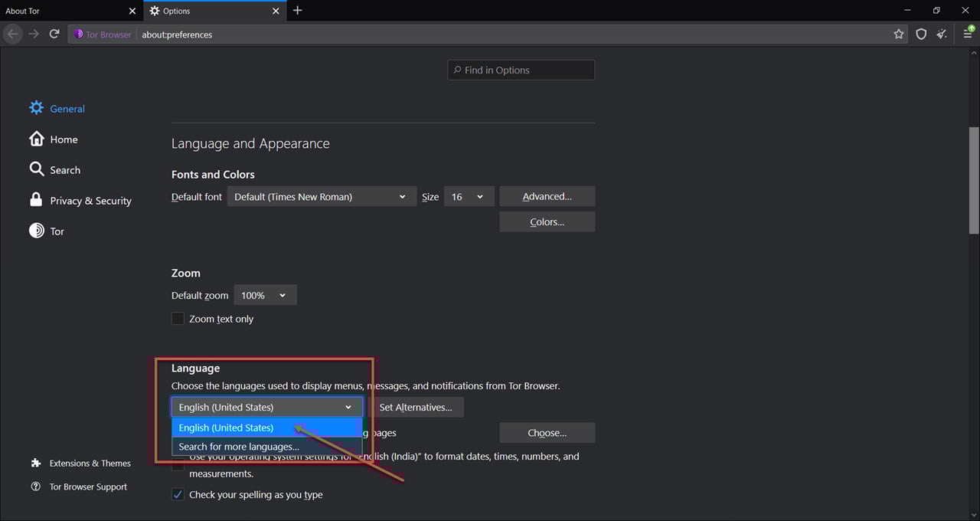The height and width of the screenshot is (521, 980).
Task: Enable the Zoom text only checkbox
Action: click(x=178, y=319)
